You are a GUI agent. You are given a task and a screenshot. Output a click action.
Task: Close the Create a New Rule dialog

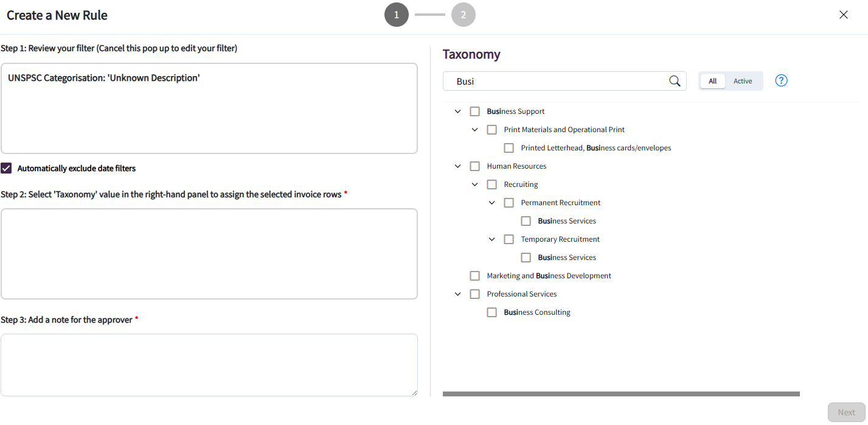coord(844,15)
